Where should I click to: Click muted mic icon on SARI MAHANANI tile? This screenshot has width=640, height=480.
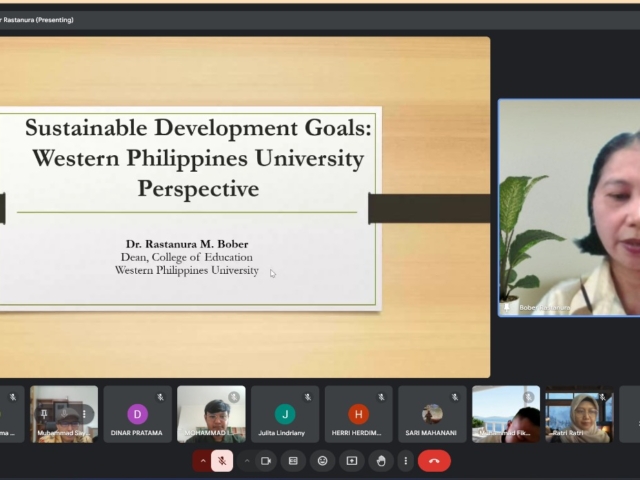(x=455, y=397)
